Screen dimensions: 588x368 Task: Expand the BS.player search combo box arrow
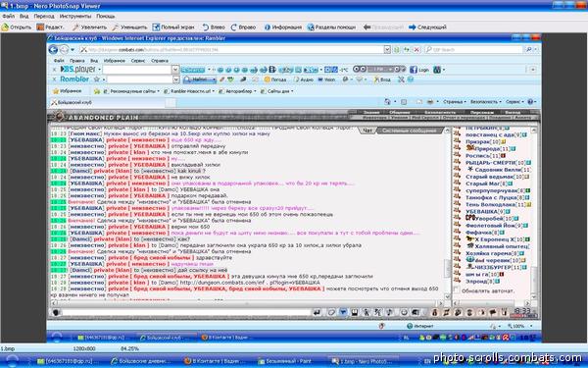175,70
